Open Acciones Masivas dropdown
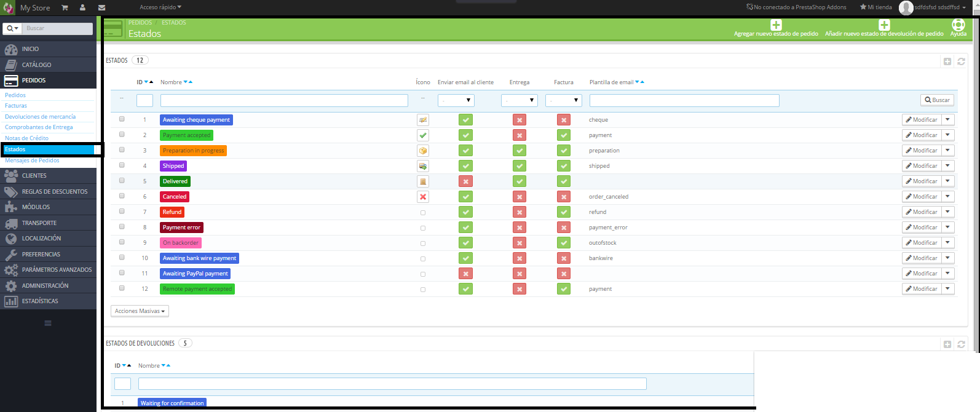Viewport: 980px width, 412px height. coord(140,311)
